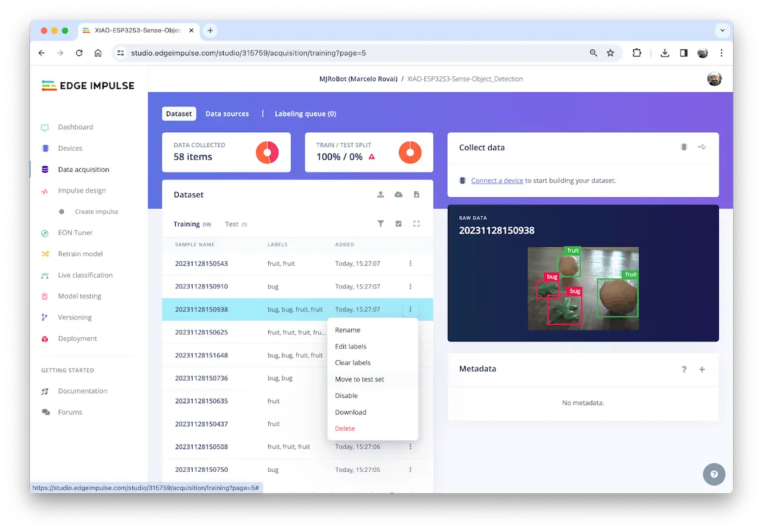Toggle the select multiple items checkbox icon
The height and width of the screenshot is (532, 763).
coord(398,224)
